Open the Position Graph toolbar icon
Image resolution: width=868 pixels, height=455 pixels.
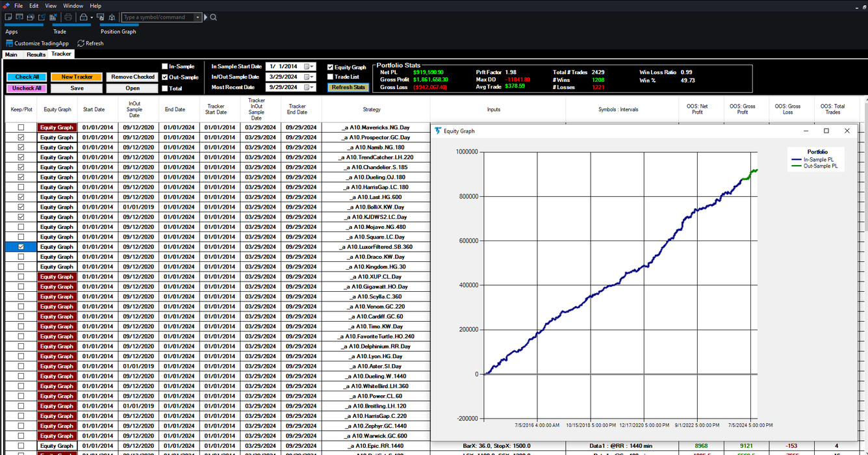point(101,17)
